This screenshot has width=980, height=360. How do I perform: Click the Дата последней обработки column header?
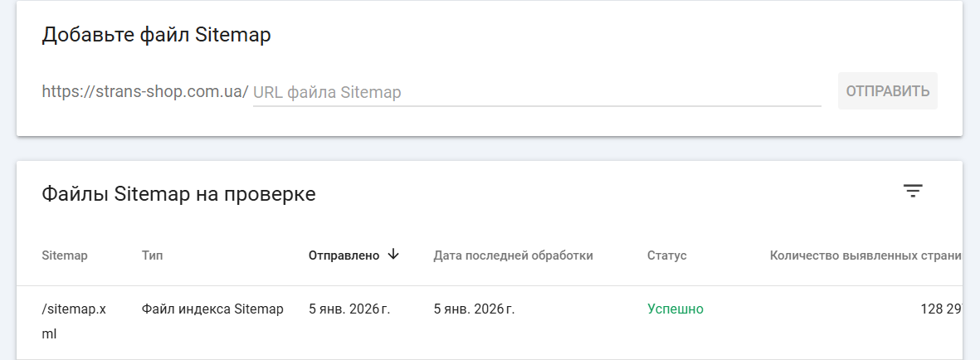pos(513,255)
